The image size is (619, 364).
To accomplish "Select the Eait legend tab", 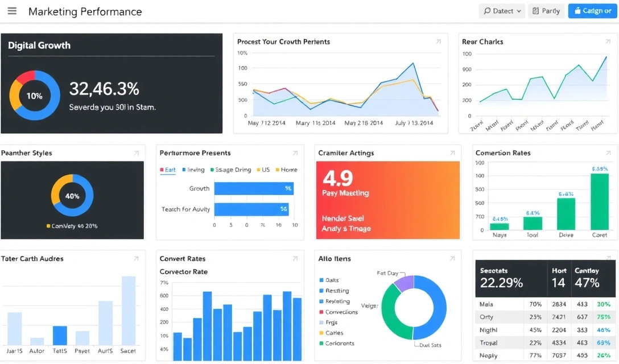I will coord(168,169).
